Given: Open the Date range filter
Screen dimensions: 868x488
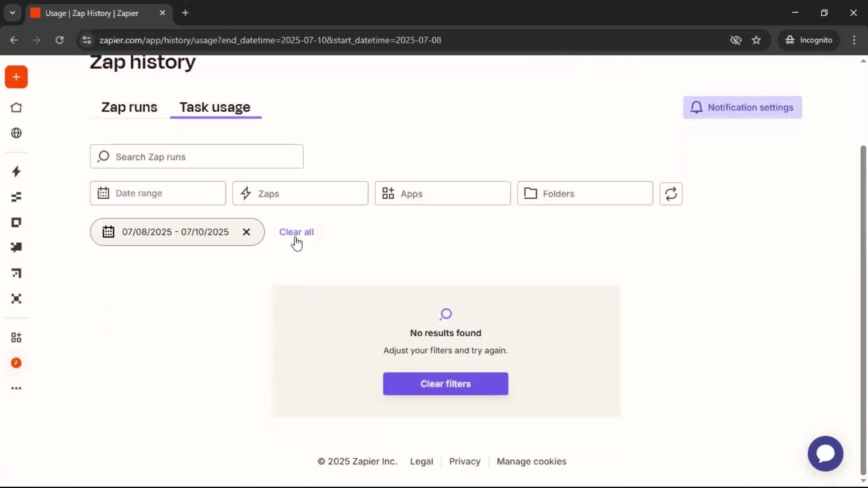Looking at the screenshot, I should (x=158, y=193).
